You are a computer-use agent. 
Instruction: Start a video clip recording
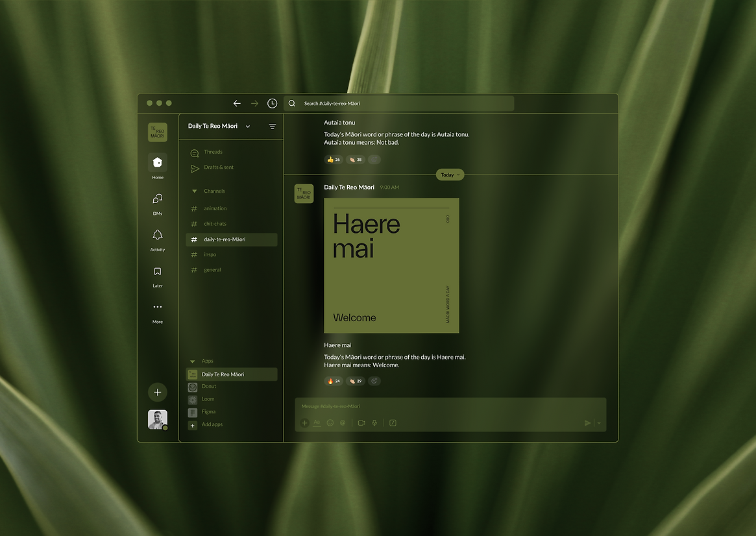click(361, 423)
